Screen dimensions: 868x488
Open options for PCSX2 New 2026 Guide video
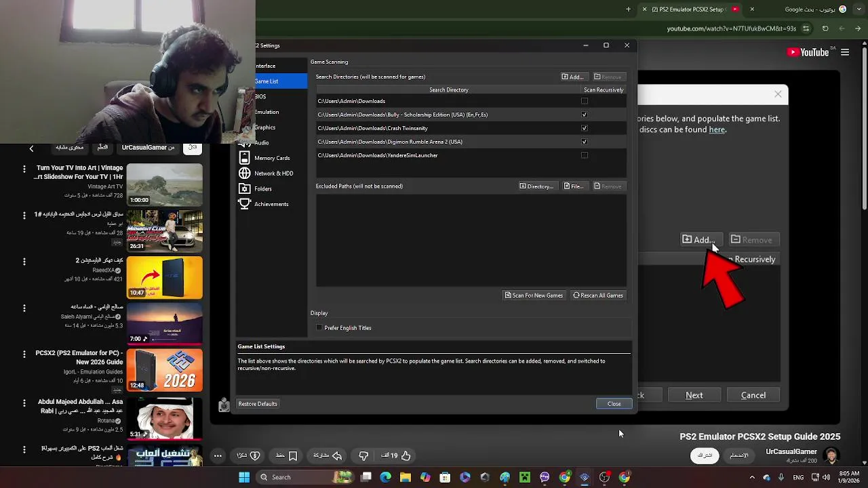[x=24, y=354]
